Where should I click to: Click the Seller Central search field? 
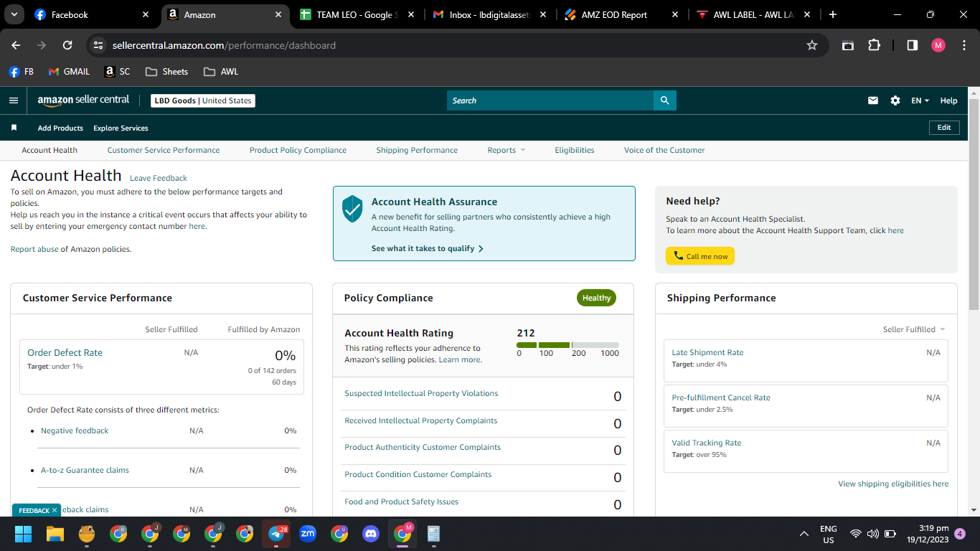click(x=550, y=100)
